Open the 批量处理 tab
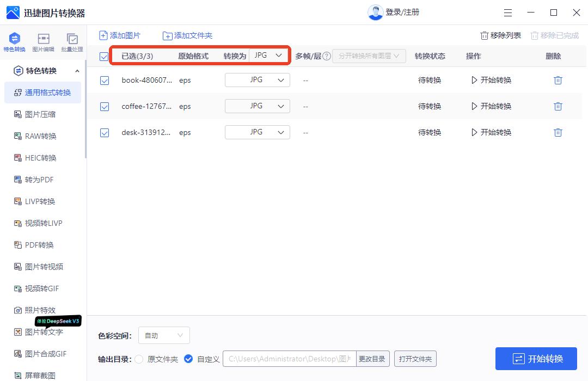588x381 pixels. [x=72, y=42]
